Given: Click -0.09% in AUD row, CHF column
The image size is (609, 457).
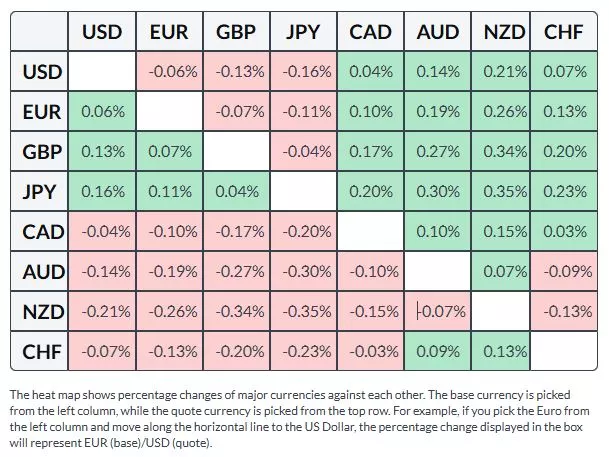Looking at the screenshot, I should pos(564,271).
